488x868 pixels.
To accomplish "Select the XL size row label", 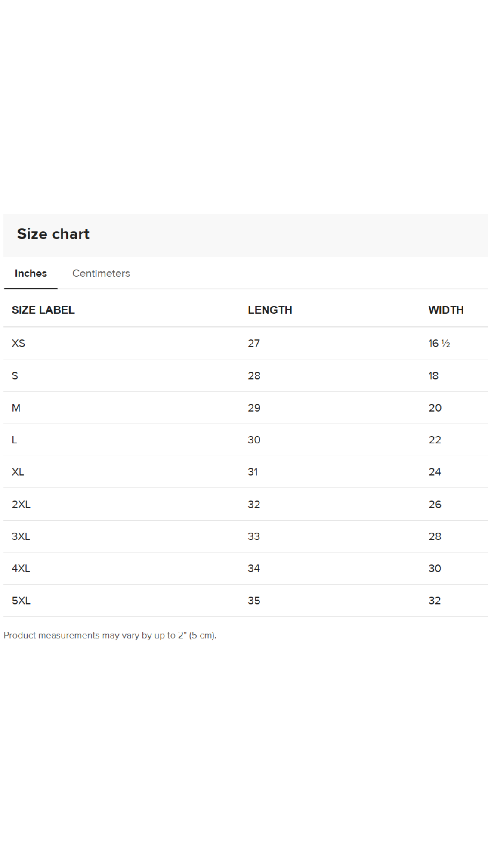I will tap(18, 472).
